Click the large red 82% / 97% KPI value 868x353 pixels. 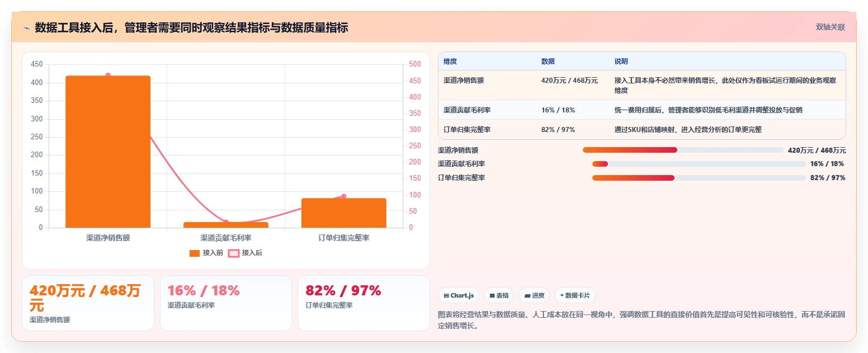tap(343, 290)
